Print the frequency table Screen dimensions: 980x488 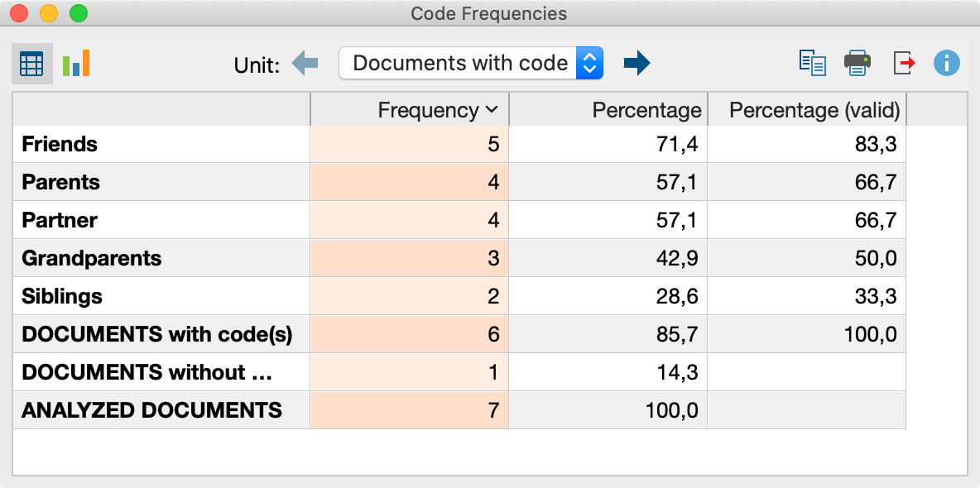857,64
